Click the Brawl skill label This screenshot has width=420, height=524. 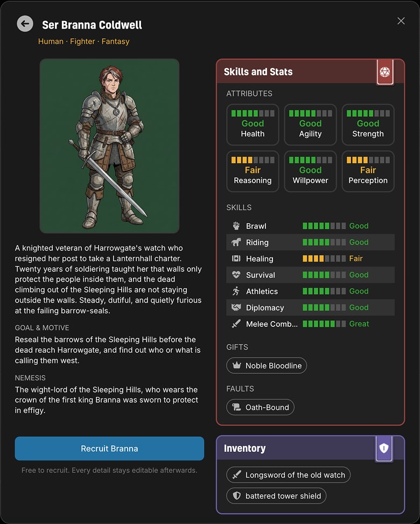[x=256, y=226]
